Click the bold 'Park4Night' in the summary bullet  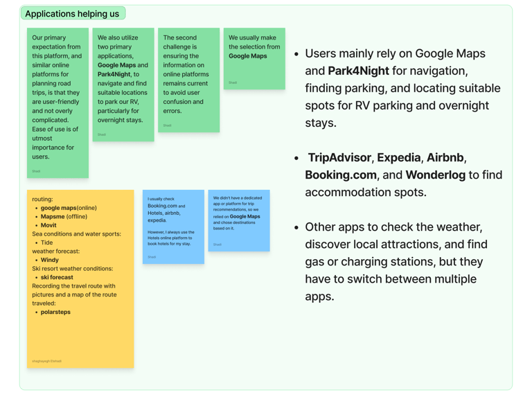[x=358, y=71]
